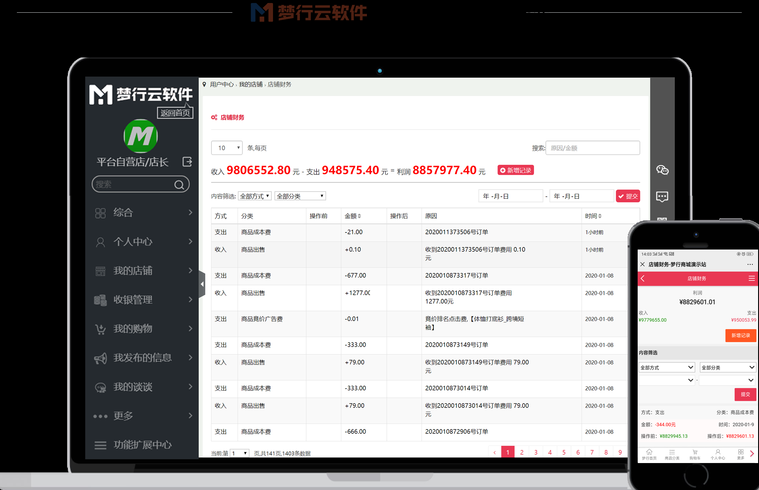Open 功能扩展中心 hamburger icon in the sidebar
Viewport: 759px width, 490px height.
coord(100,445)
